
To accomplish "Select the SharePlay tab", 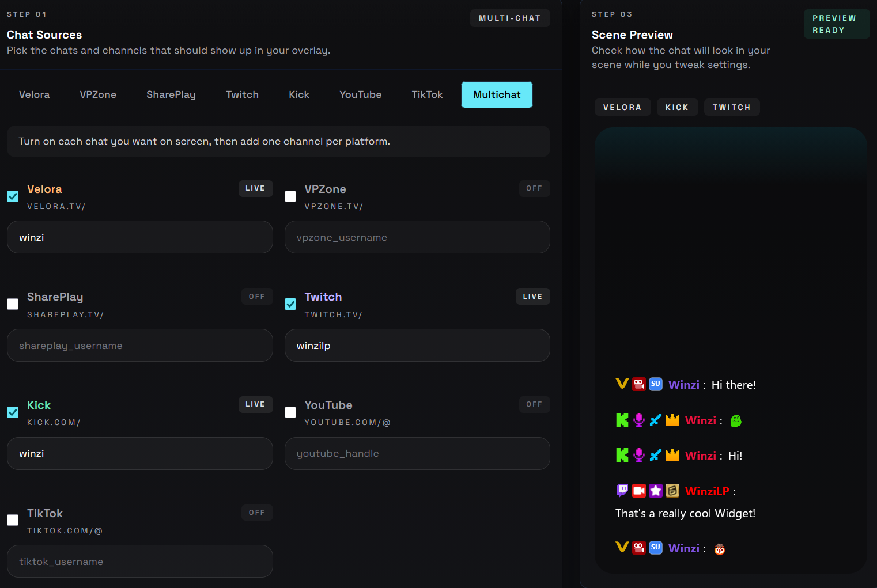I will pos(171,94).
